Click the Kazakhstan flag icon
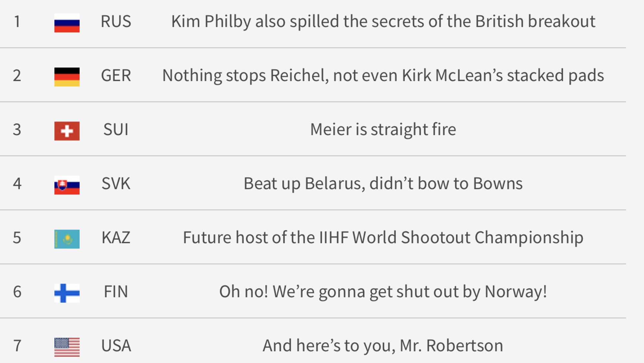644x363 pixels. tap(67, 239)
